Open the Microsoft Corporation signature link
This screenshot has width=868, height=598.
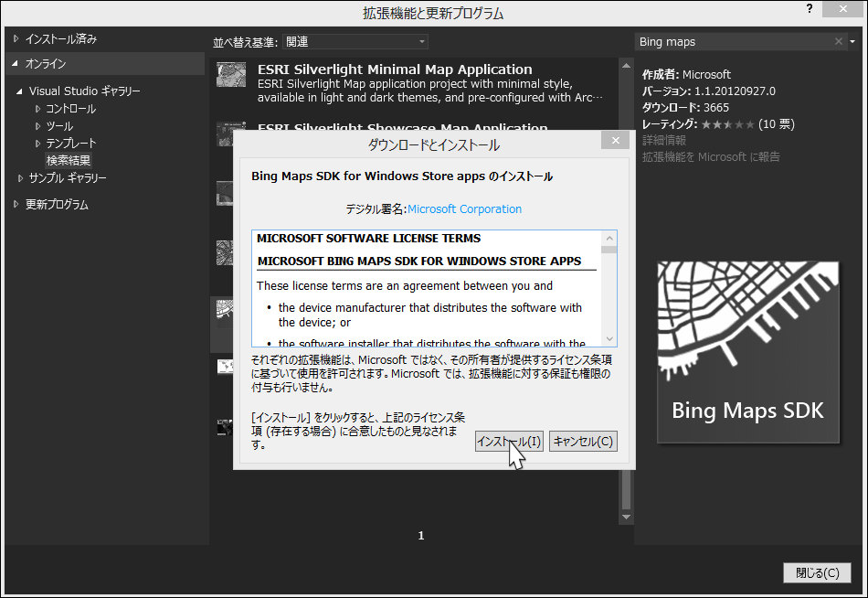point(464,209)
